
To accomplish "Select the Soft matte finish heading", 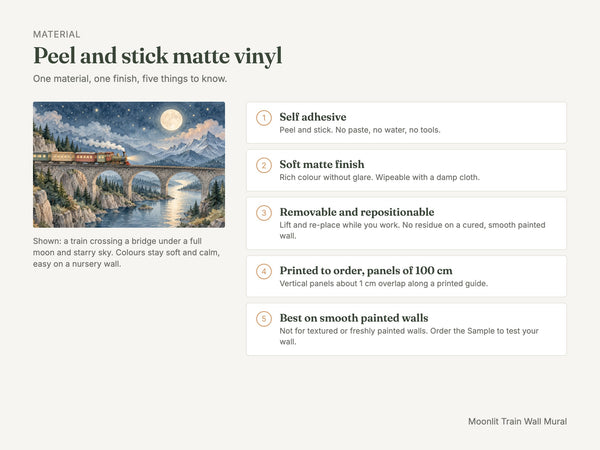I will click(322, 164).
